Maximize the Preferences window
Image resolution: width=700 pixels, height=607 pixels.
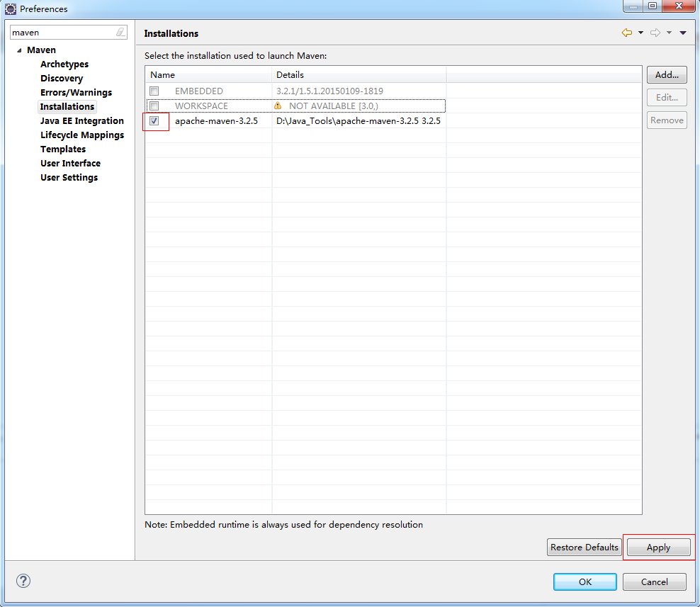point(653,6)
